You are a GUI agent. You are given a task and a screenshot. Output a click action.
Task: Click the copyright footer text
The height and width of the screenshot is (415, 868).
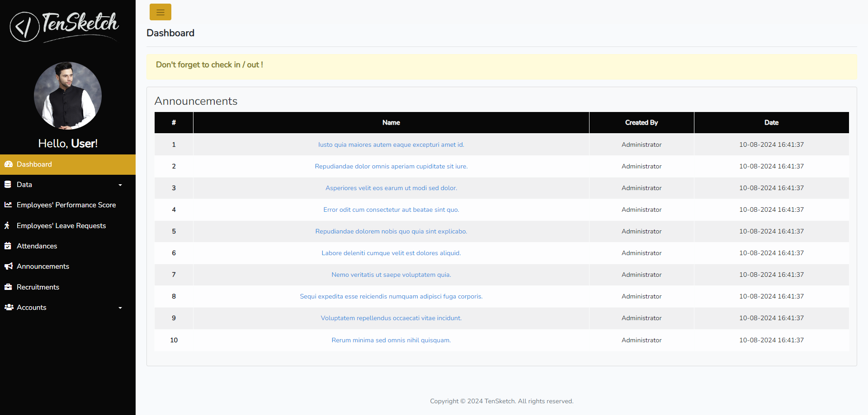point(501,401)
